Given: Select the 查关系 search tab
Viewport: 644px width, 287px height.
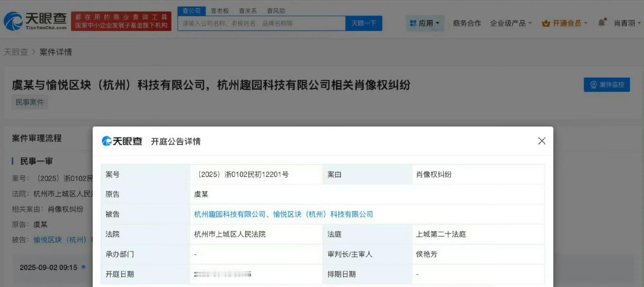Looking at the screenshot, I should pos(248,11).
